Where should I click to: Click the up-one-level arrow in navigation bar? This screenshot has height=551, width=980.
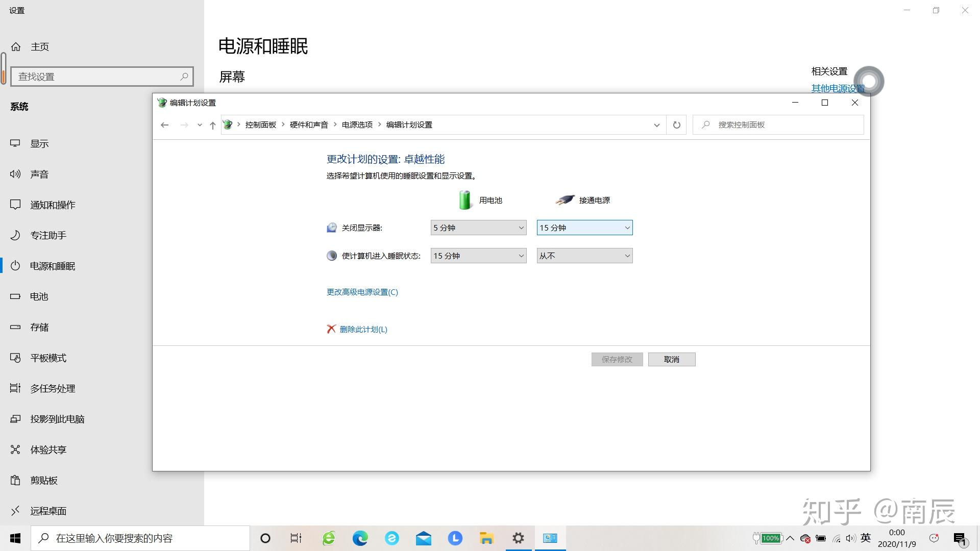pos(213,125)
